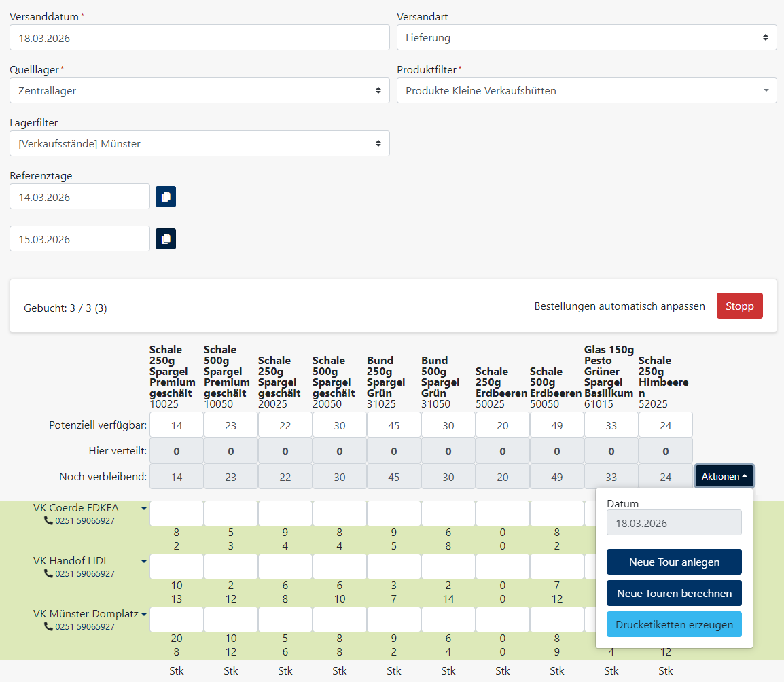Image resolution: width=784 pixels, height=682 pixels.
Task: Expand the VK Handof LIDL caret menu
Action: click(x=144, y=562)
